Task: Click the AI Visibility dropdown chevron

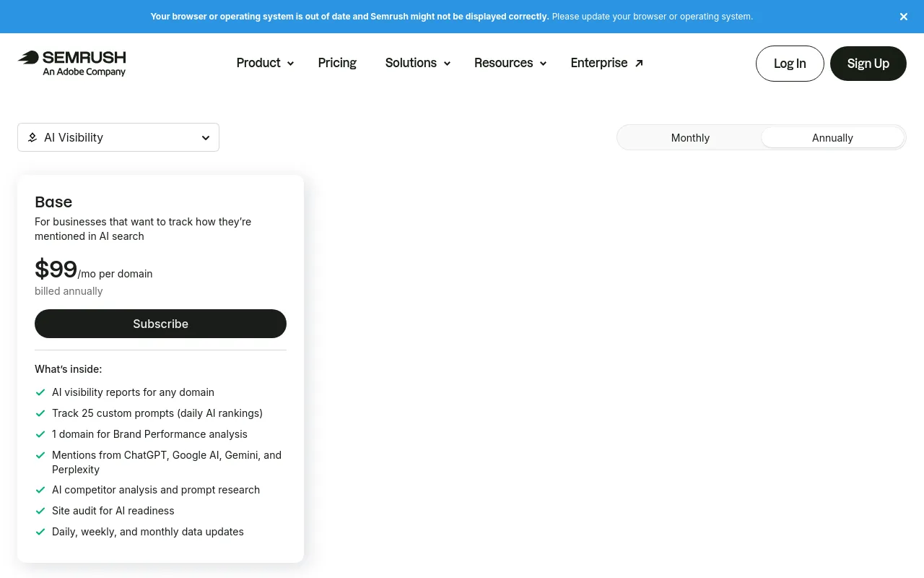Action: 206,138
